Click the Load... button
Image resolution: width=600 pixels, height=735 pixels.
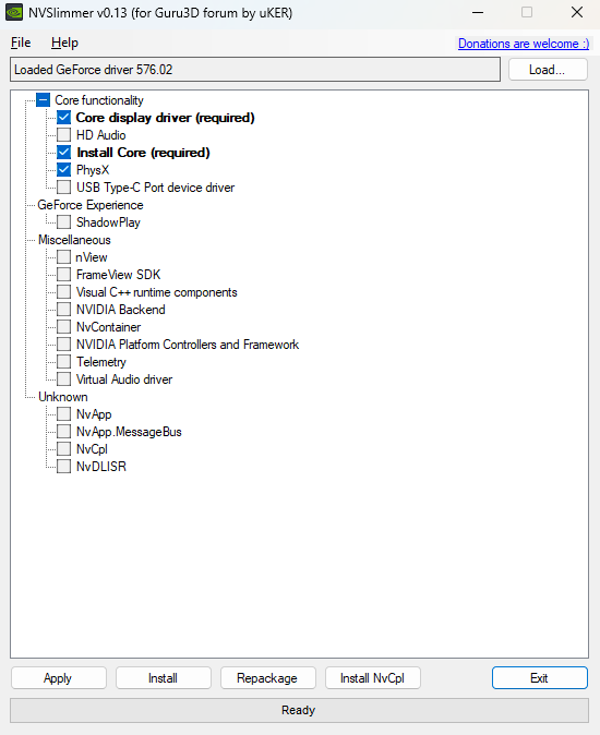[x=548, y=70]
